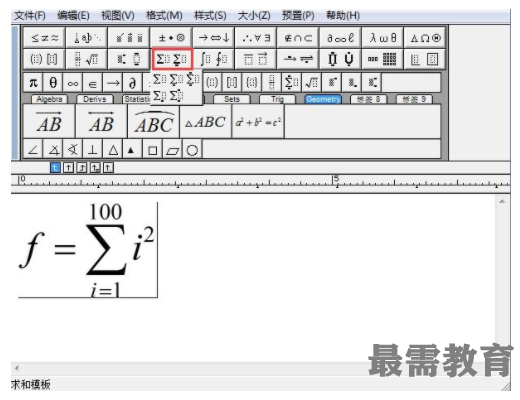This screenshot has width=520, height=400.
Task: Insert the pi symbol from small bar
Action: (33, 82)
